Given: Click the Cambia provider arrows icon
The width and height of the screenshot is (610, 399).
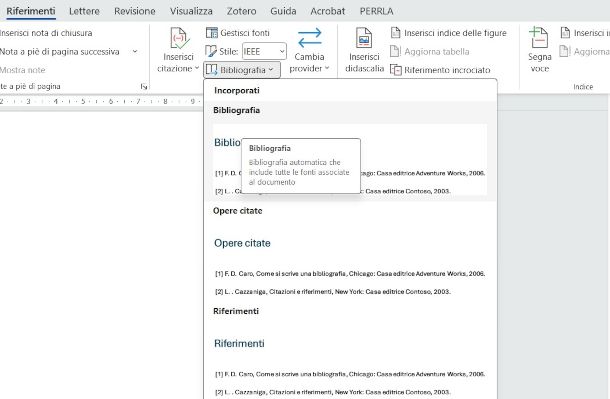Looking at the screenshot, I should tap(310, 38).
